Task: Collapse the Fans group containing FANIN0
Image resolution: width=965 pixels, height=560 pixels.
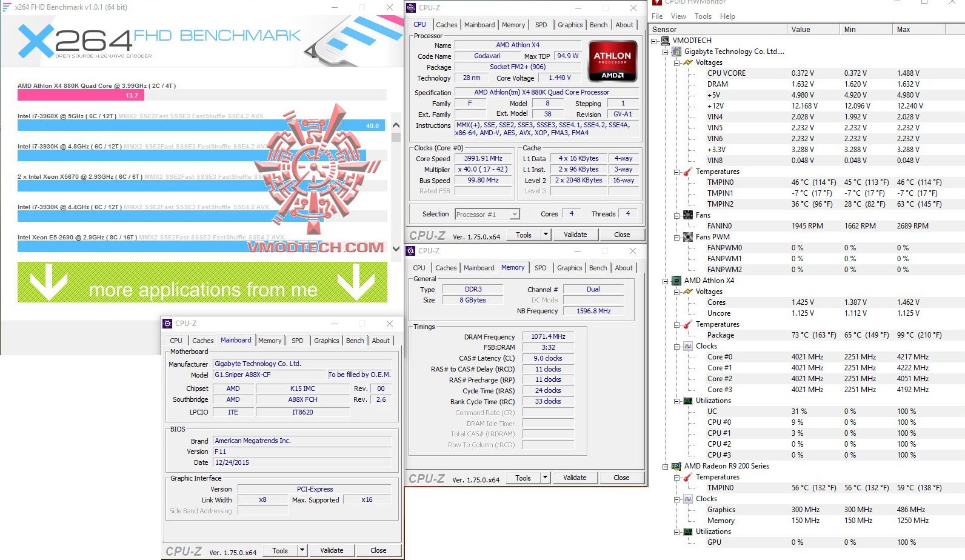Action: pos(676,215)
